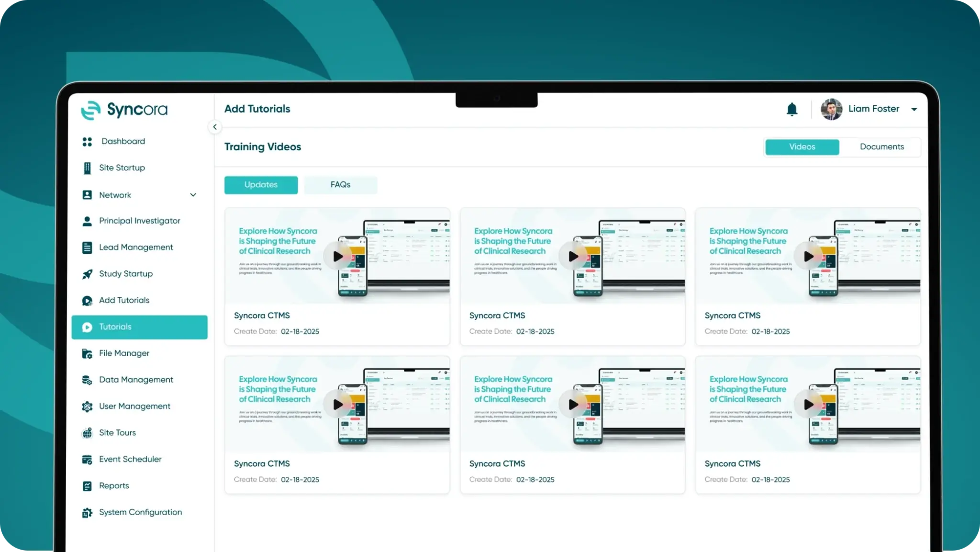Click the System Configuration gear icon
The image size is (980, 552).
pyautogui.click(x=87, y=513)
